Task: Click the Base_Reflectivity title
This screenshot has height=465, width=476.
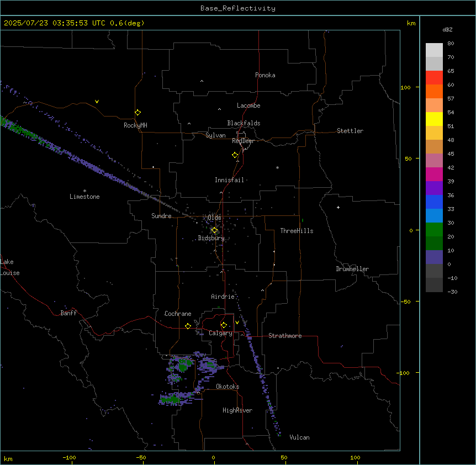Action: pos(238,8)
